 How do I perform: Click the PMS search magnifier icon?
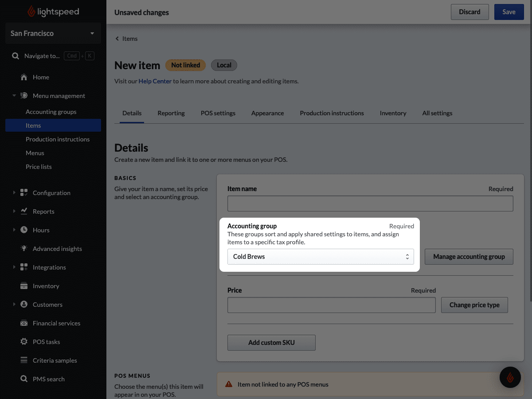(x=24, y=379)
